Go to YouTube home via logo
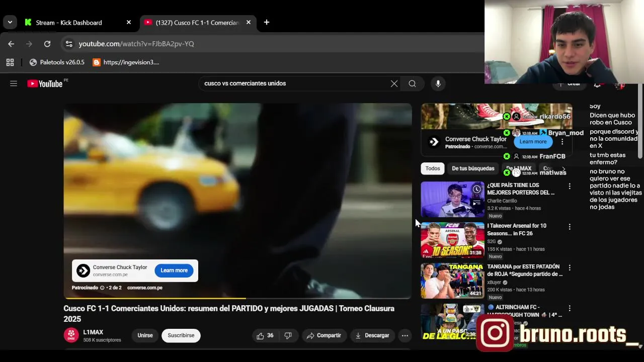This screenshot has height=362, width=644. [46, 83]
